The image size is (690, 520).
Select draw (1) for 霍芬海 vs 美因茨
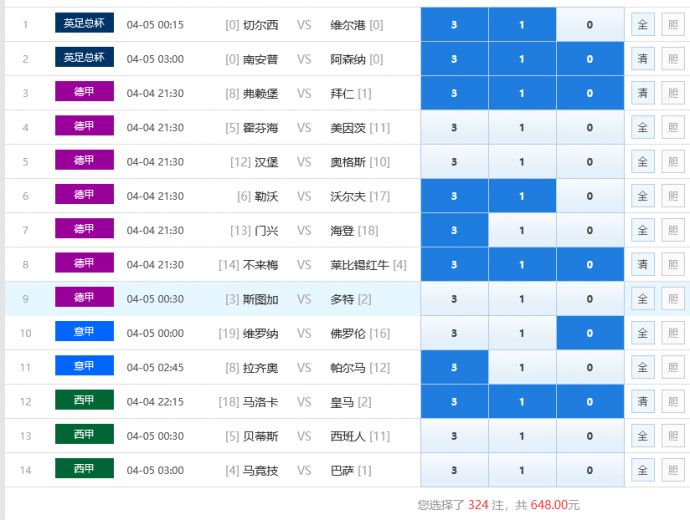[x=522, y=128]
